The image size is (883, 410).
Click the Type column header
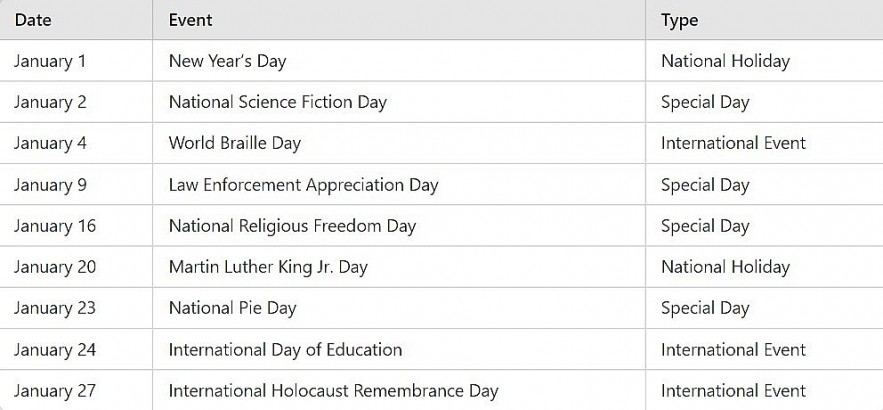tap(679, 20)
